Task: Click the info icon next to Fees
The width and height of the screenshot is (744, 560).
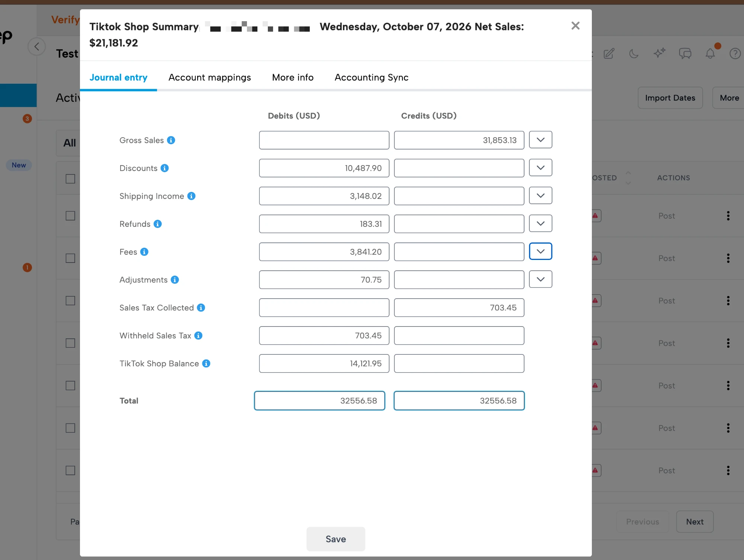Action: pyautogui.click(x=144, y=252)
